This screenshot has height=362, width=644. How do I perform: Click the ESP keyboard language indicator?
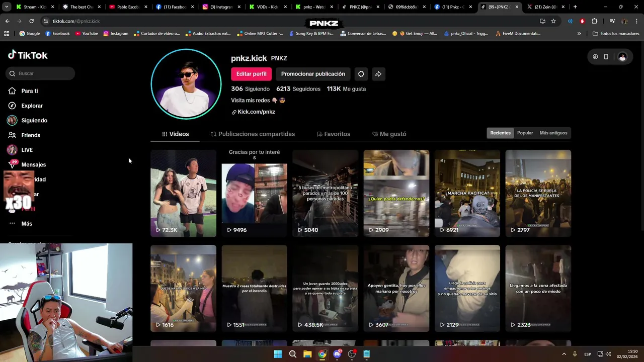click(x=588, y=354)
